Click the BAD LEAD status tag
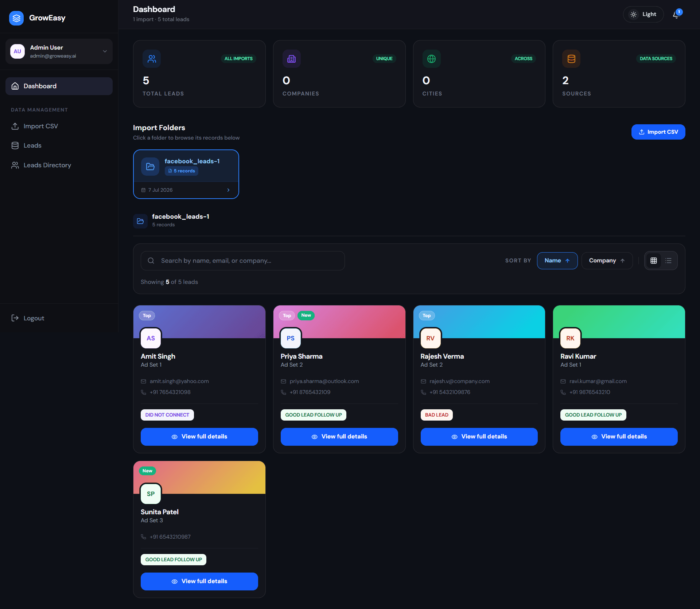Image resolution: width=700 pixels, height=609 pixels. pos(437,415)
